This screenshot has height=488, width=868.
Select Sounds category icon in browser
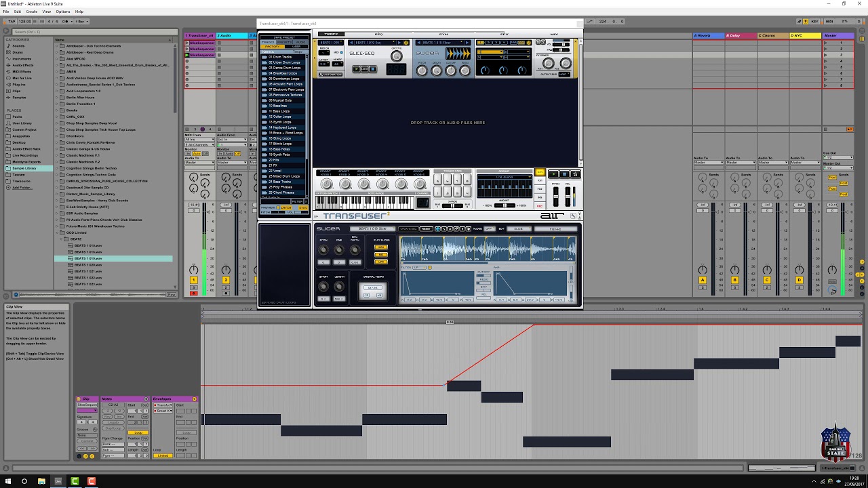[9, 46]
